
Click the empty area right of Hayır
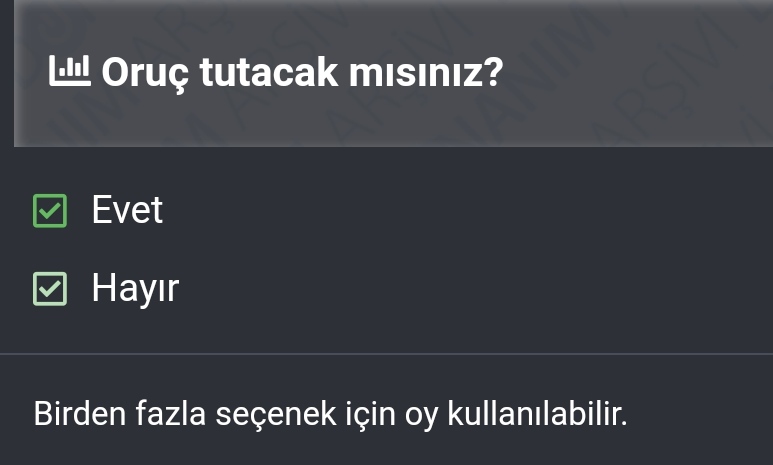pyautogui.click(x=450, y=289)
